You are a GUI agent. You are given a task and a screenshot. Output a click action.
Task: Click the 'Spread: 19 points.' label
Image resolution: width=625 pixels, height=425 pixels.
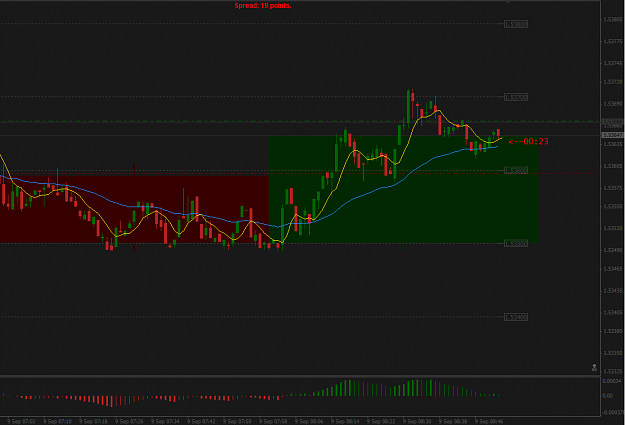pyautogui.click(x=263, y=6)
